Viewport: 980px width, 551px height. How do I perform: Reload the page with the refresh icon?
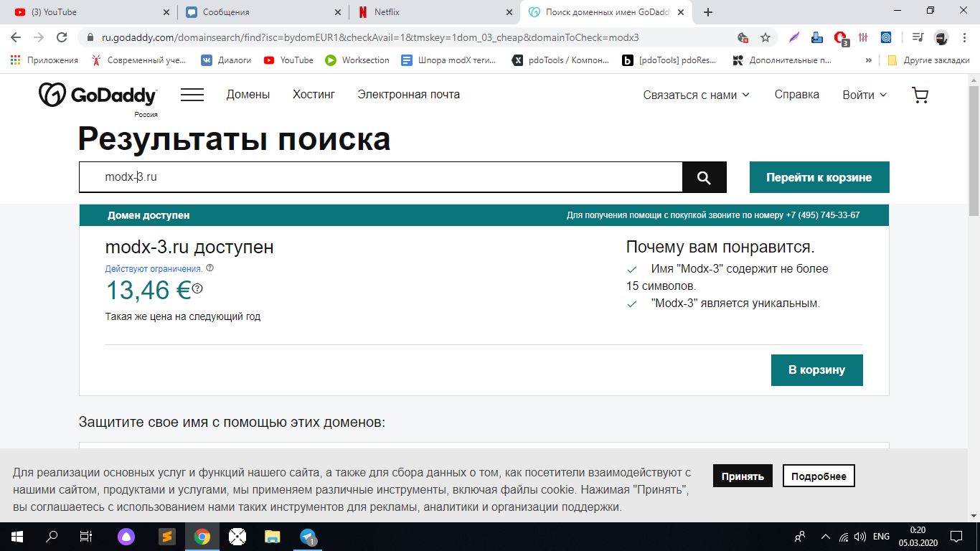point(62,37)
